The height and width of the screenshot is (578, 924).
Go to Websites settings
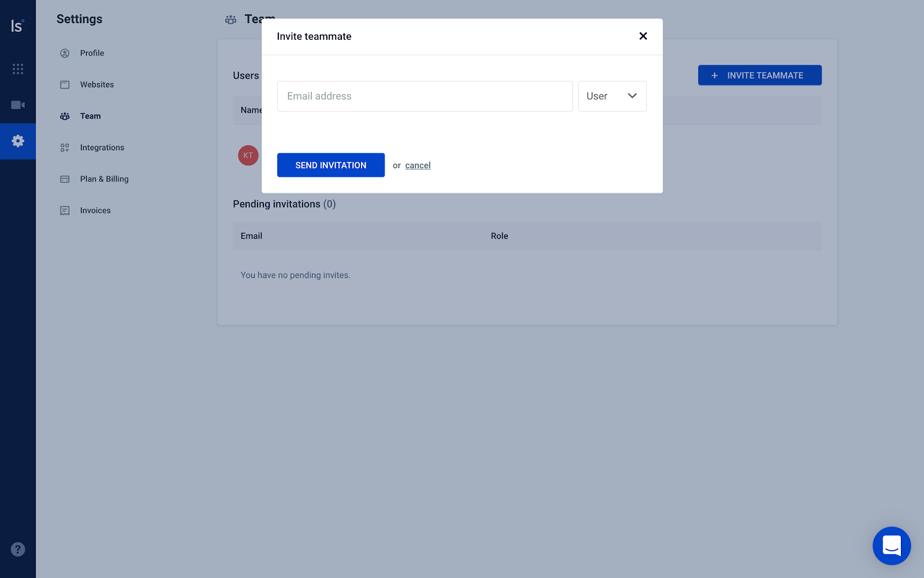coord(96,84)
